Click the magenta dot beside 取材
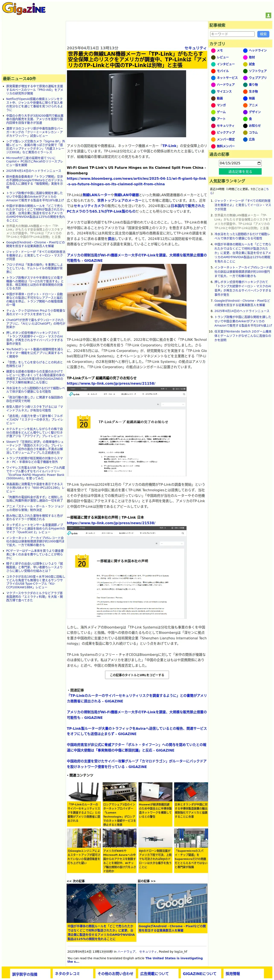 [245, 57]
